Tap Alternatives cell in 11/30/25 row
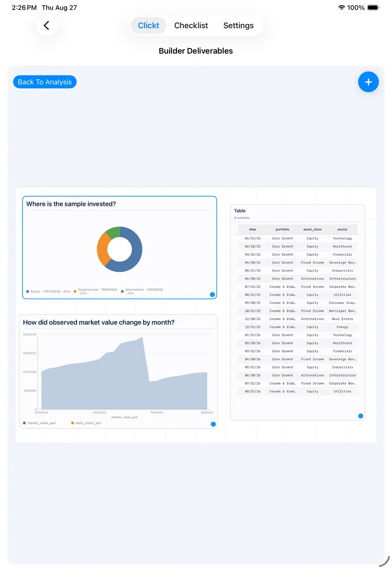Viewport: 392px width, 569px height. (x=312, y=319)
